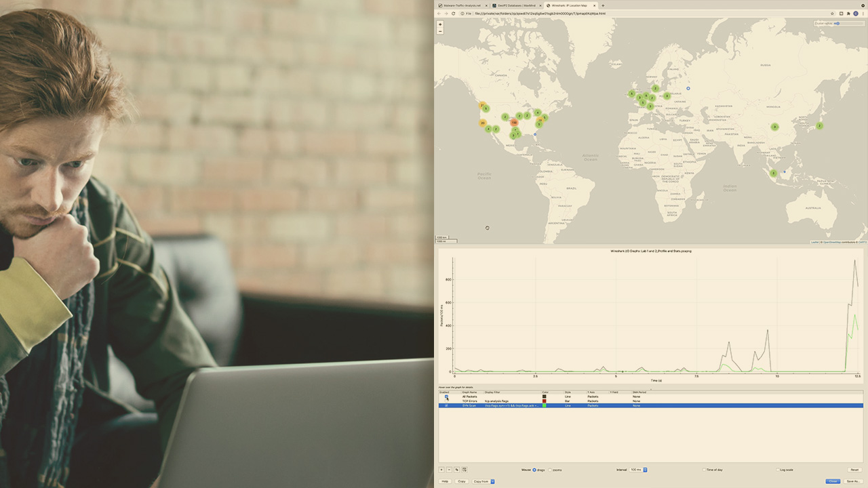The height and width of the screenshot is (488, 868).
Task: Zoom out on the IP location map
Action: pos(440,31)
